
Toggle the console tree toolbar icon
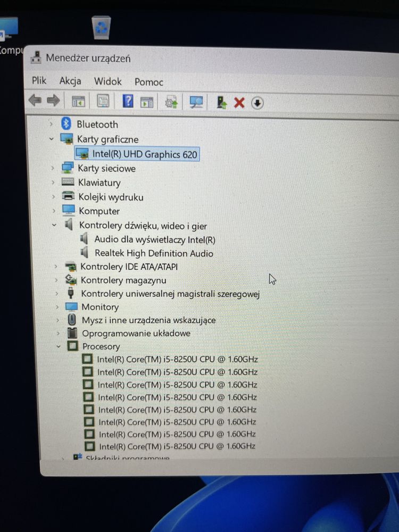[x=78, y=101]
